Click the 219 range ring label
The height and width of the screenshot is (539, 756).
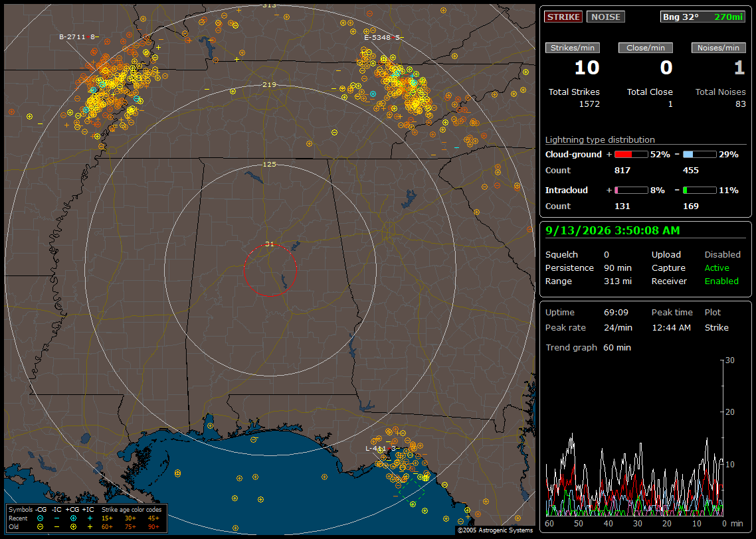[x=269, y=85]
